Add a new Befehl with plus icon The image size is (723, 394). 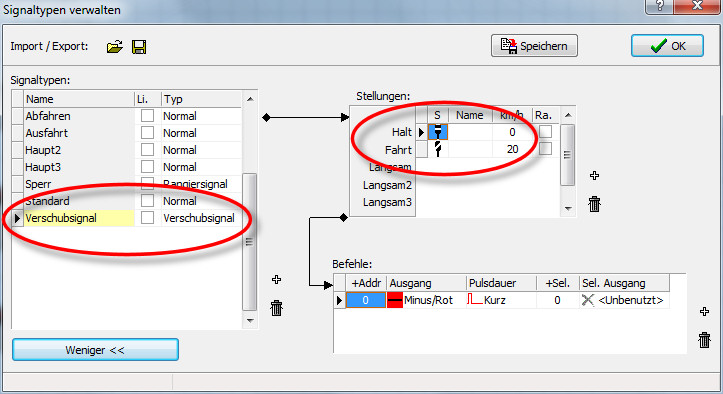pyautogui.click(x=704, y=311)
